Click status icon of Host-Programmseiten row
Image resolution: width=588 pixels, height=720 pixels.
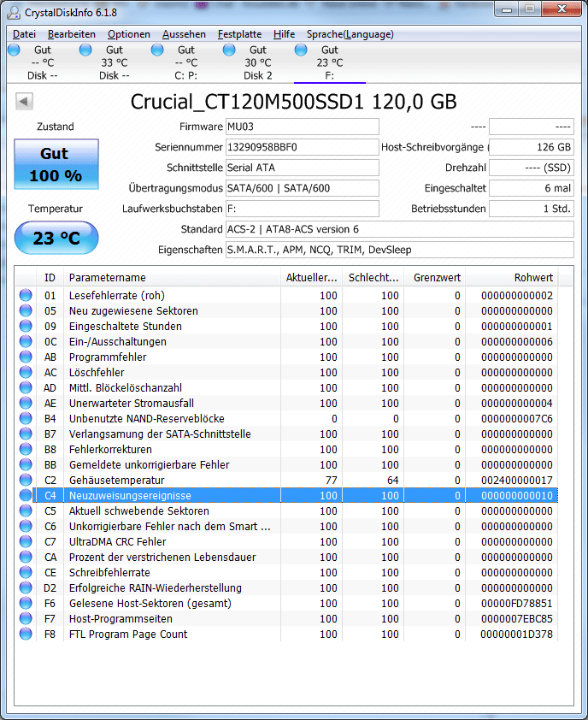click(26, 618)
